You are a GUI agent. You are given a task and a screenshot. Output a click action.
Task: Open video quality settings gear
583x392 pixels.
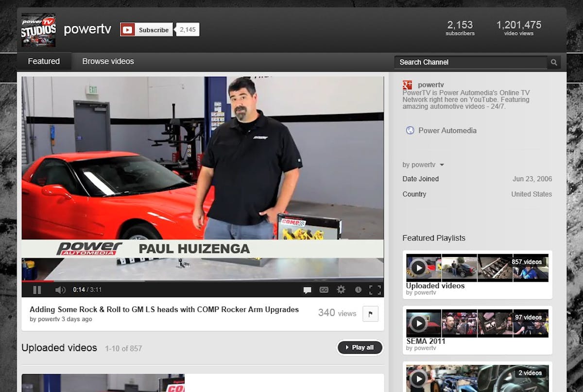(341, 290)
